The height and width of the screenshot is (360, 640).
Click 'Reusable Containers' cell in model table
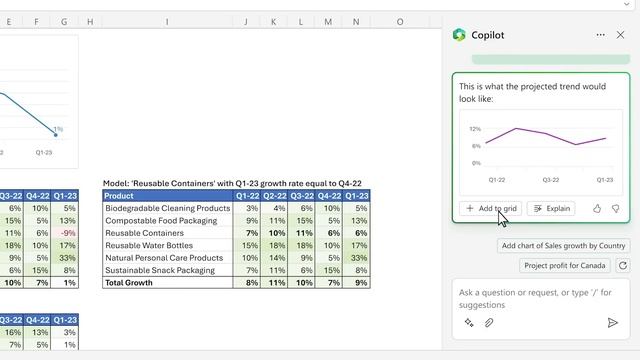167,233
